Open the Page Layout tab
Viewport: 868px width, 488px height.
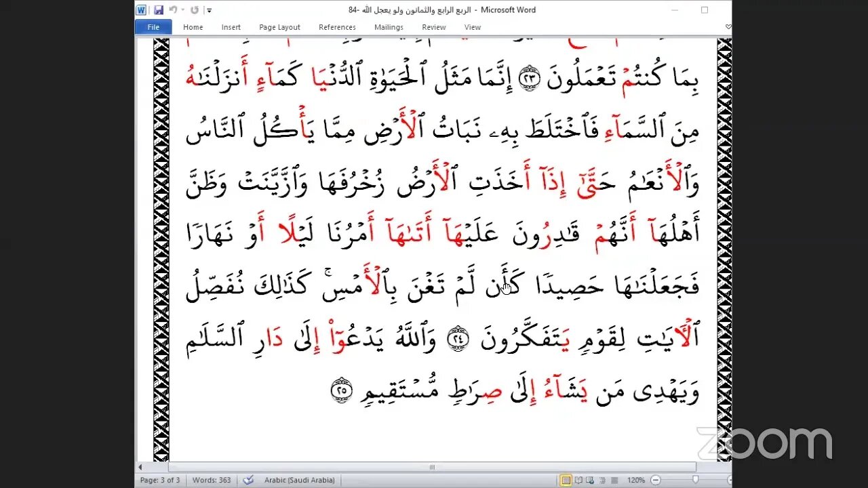[x=279, y=27]
